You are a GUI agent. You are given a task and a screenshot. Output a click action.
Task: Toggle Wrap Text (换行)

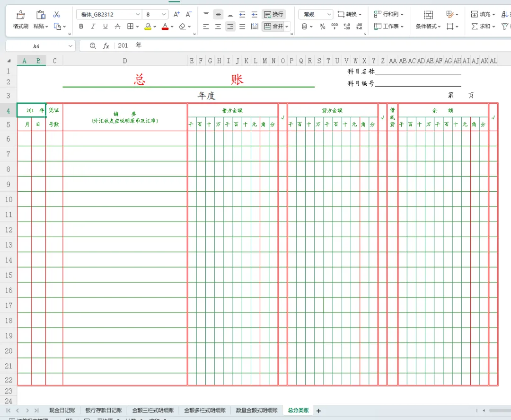pyautogui.click(x=273, y=14)
